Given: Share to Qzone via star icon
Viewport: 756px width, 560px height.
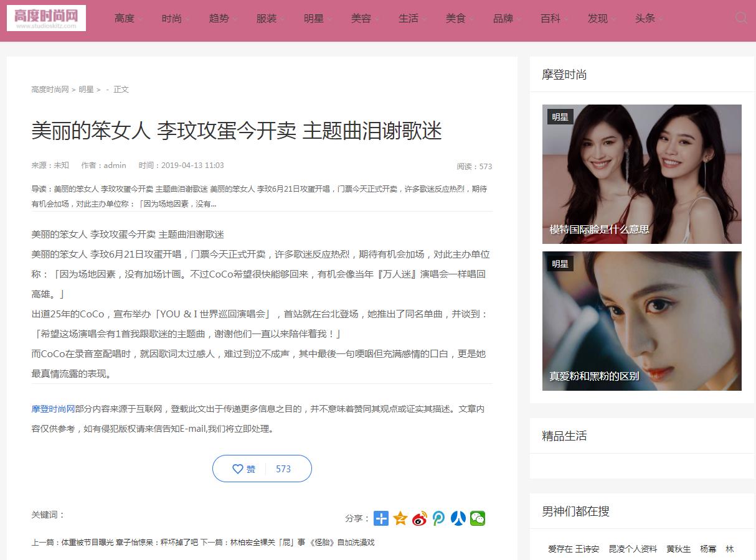Looking at the screenshot, I should (400, 518).
